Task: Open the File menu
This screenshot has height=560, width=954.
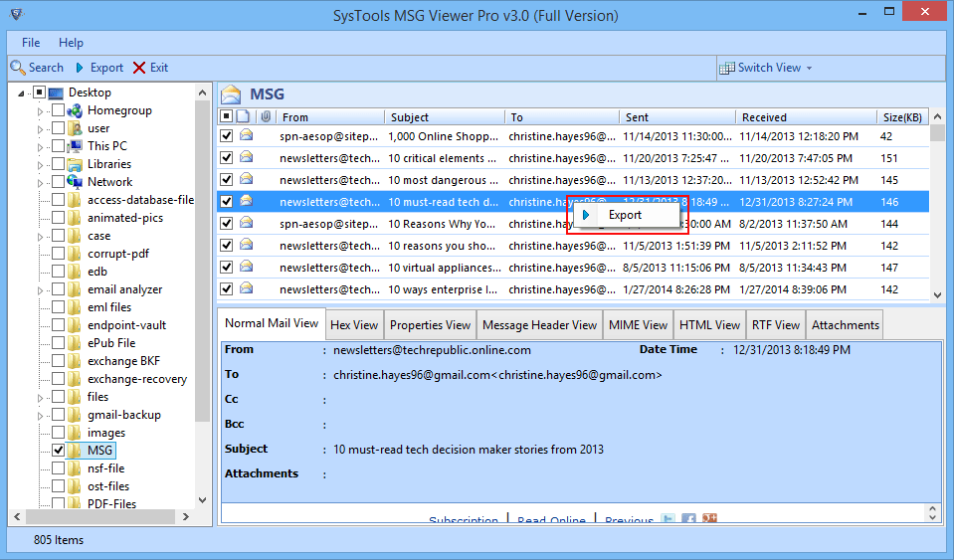Action: [31, 43]
